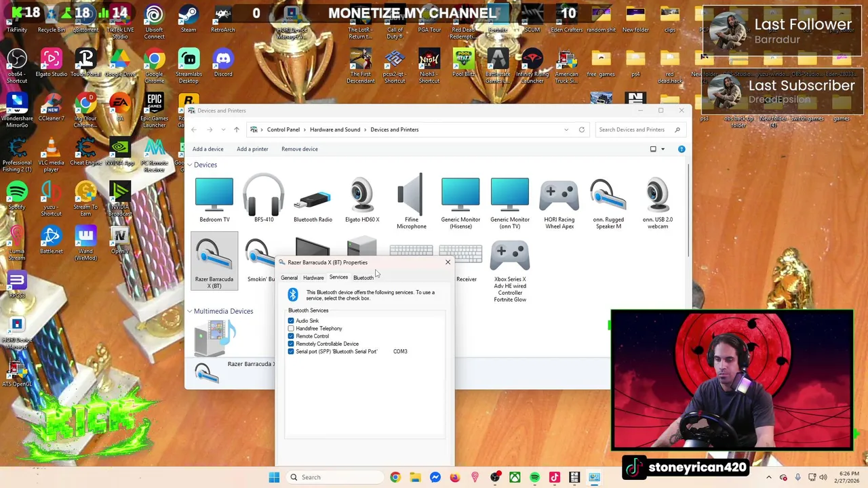Uncheck the Remote Control service

pos(291,336)
